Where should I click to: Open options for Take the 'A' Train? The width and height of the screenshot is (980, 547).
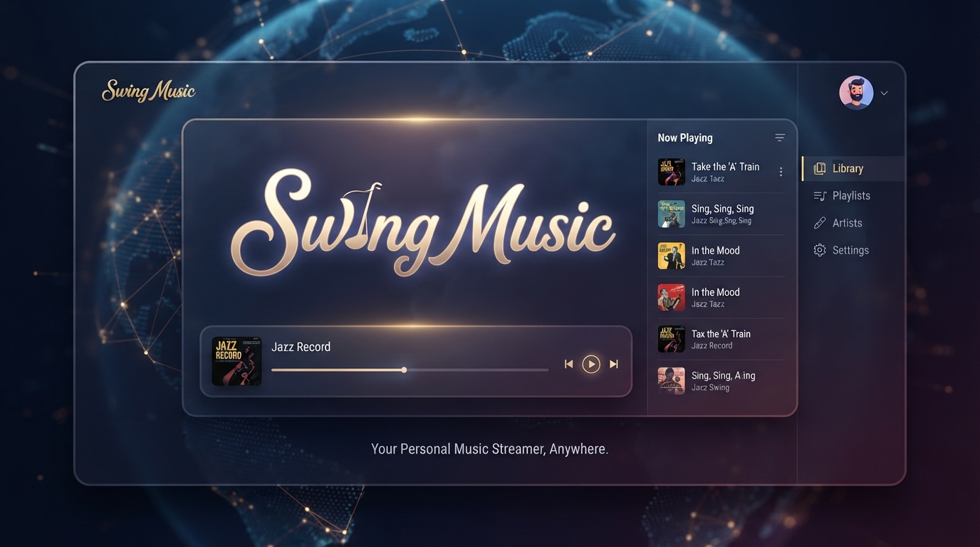click(x=781, y=172)
